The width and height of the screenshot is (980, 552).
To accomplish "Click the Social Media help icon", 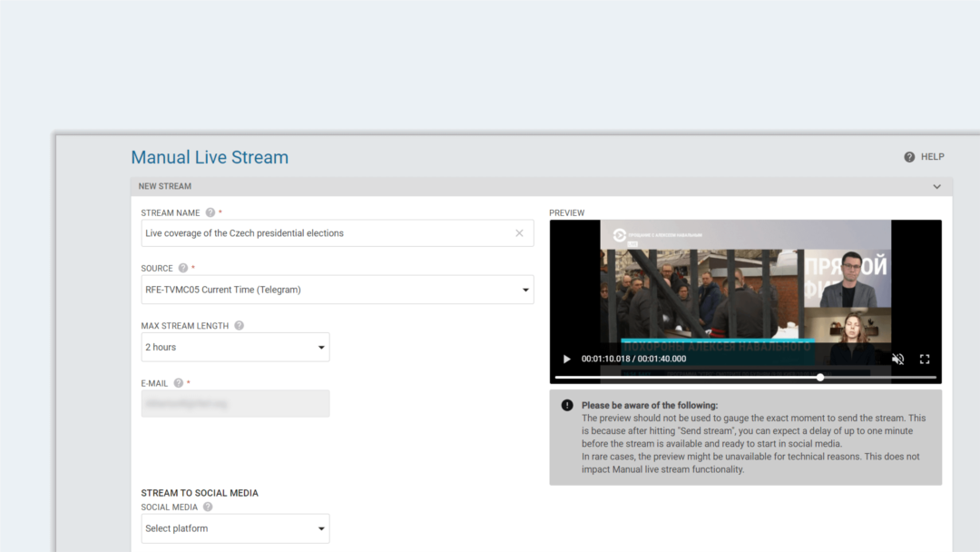I will [208, 508].
